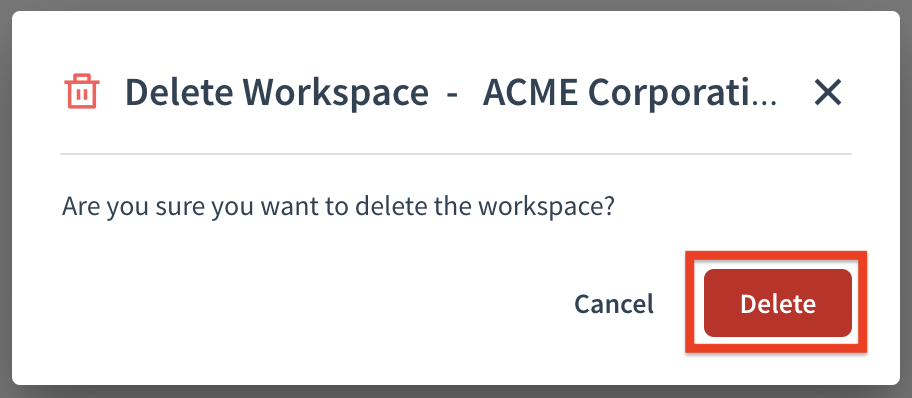The width and height of the screenshot is (912, 398).
Task: Click the empty white area left of Cancel
Action: (314, 303)
